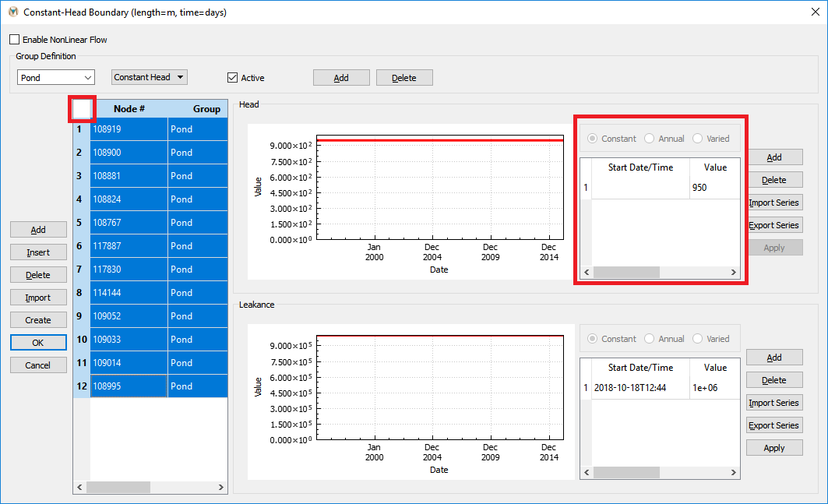Close the Constant-Head Boundary dialog
The image size is (828, 504).
pyautogui.click(x=816, y=12)
